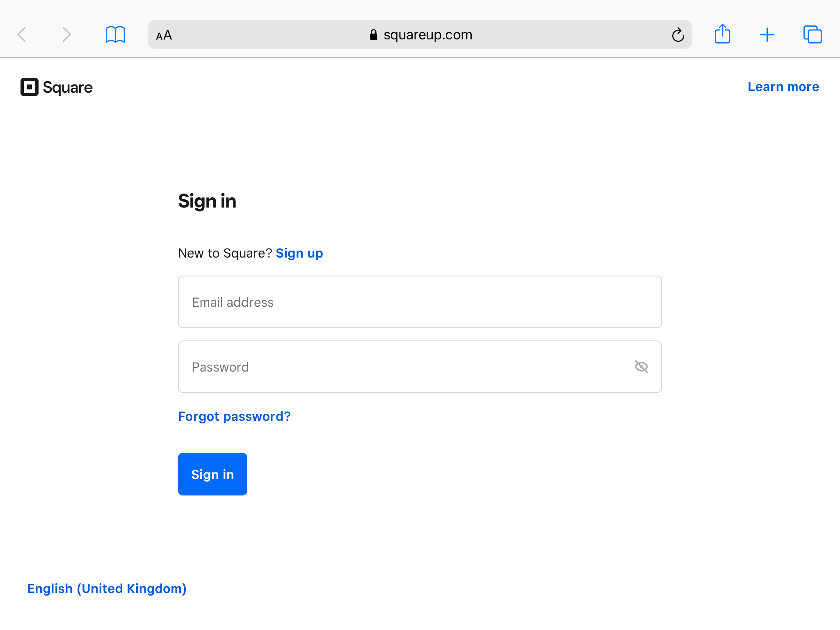Tap the Safari forward arrow

[x=66, y=34]
